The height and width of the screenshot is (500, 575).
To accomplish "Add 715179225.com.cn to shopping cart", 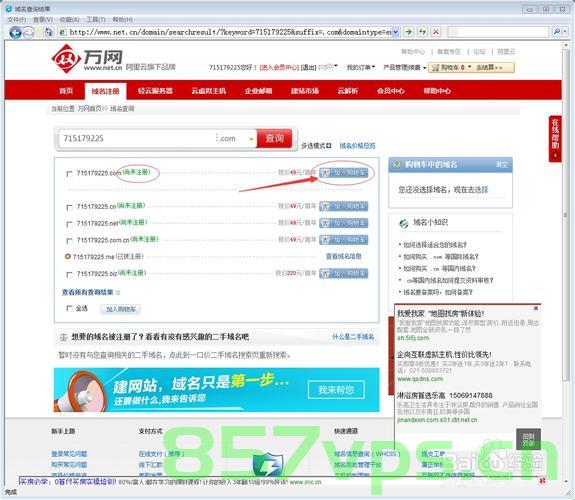I will pyautogui.click(x=344, y=240).
